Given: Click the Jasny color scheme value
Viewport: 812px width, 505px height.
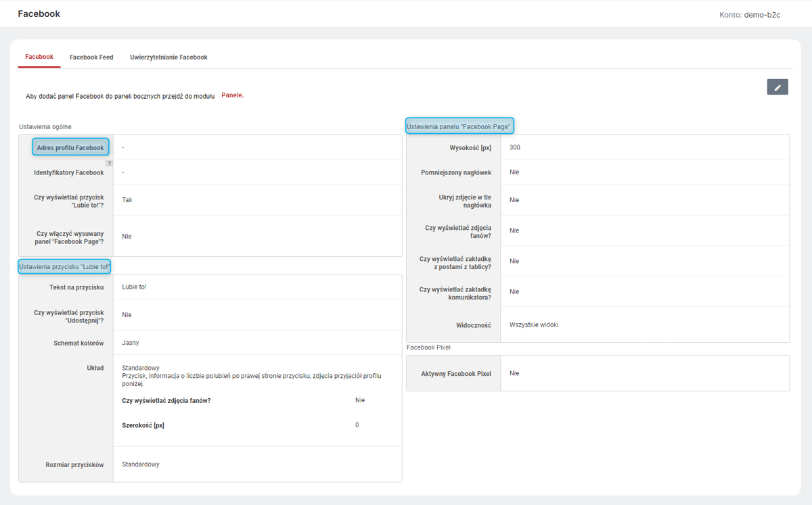Looking at the screenshot, I should coord(131,343).
